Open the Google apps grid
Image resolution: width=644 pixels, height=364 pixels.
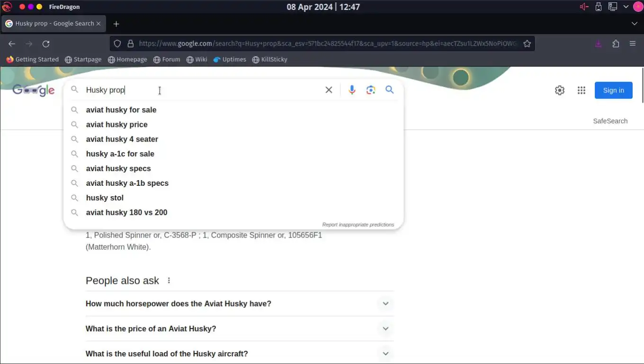tap(581, 90)
